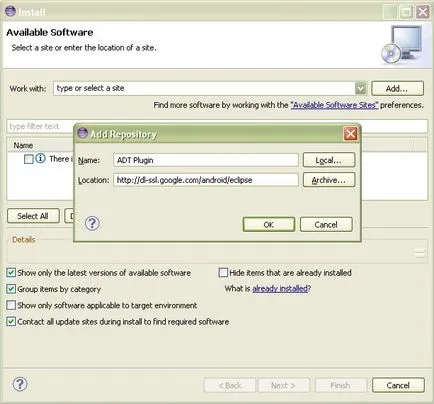Click the Archive... button
The image size is (434, 404).
click(x=329, y=180)
